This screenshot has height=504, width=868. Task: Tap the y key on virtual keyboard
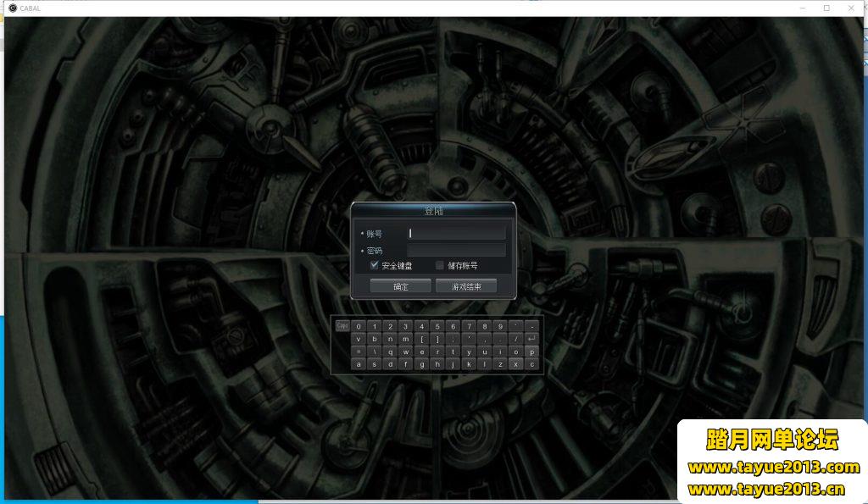click(470, 352)
